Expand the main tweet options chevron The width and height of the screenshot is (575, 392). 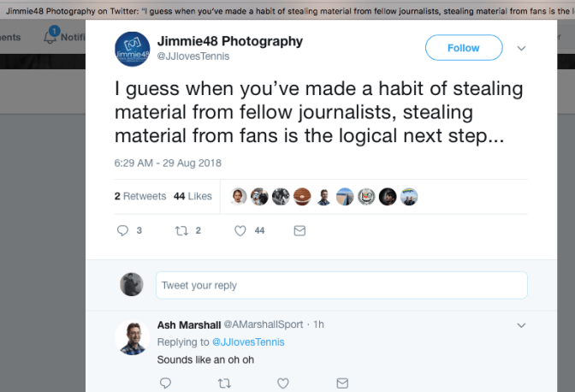tap(521, 49)
